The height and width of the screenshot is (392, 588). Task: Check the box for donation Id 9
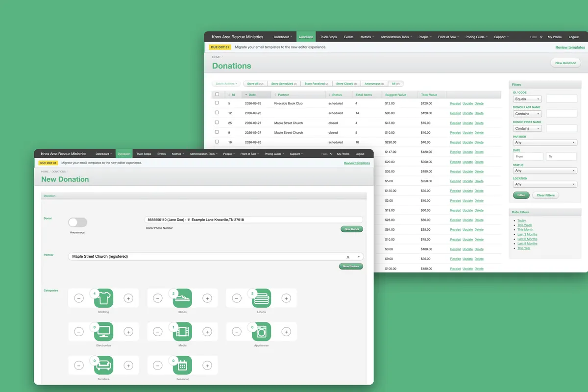(217, 132)
